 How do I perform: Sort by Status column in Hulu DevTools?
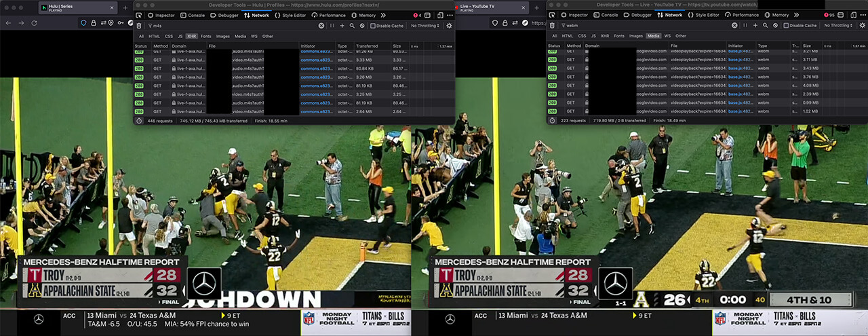[x=142, y=46]
